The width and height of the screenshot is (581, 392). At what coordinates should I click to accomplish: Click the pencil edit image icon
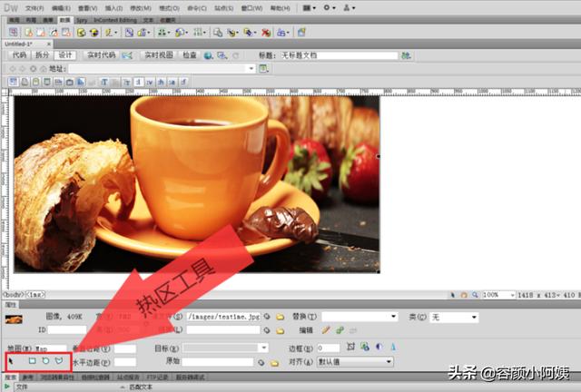326,329
